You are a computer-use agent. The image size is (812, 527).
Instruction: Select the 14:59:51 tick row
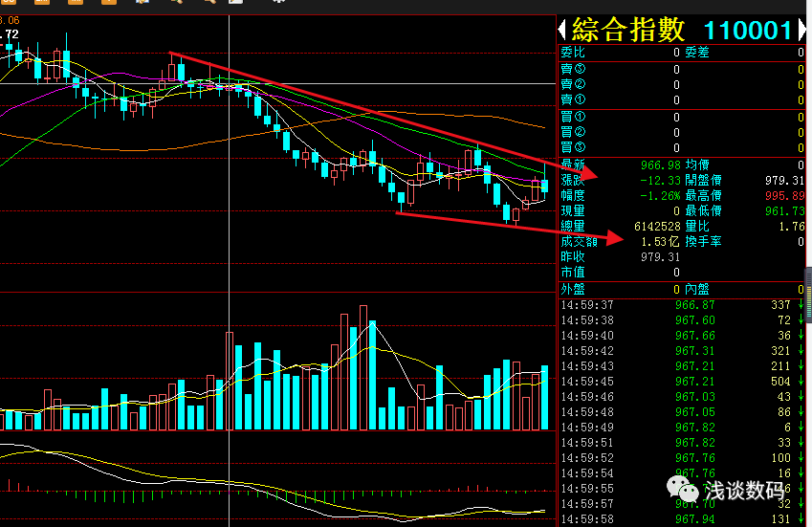(682, 443)
